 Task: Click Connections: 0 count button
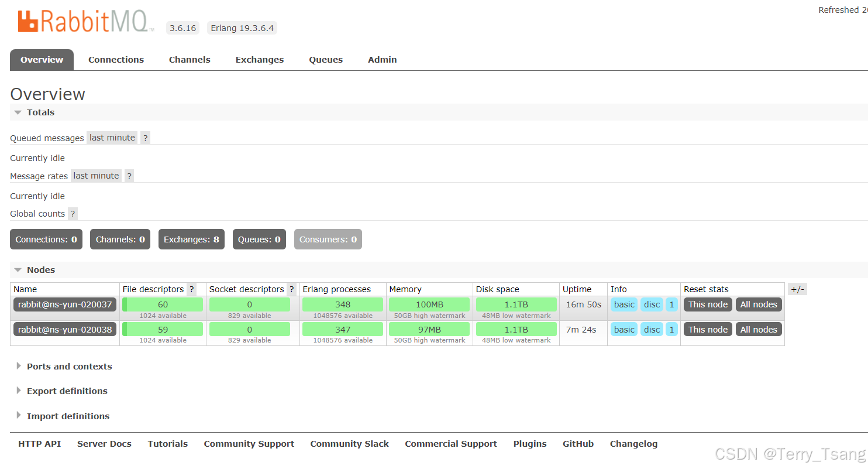(x=46, y=239)
